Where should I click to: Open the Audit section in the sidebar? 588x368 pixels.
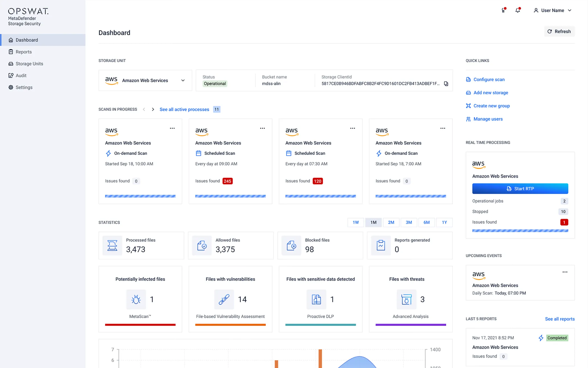pyautogui.click(x=21, y=76)
